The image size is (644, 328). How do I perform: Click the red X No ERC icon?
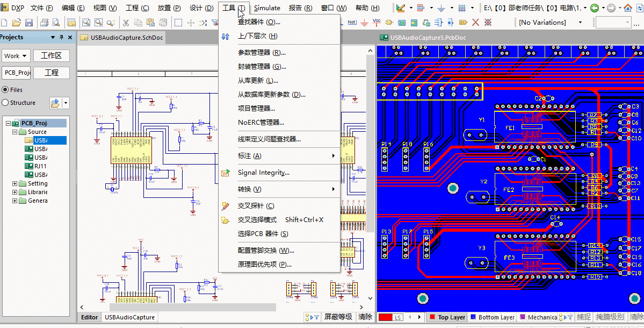(475, 23)
